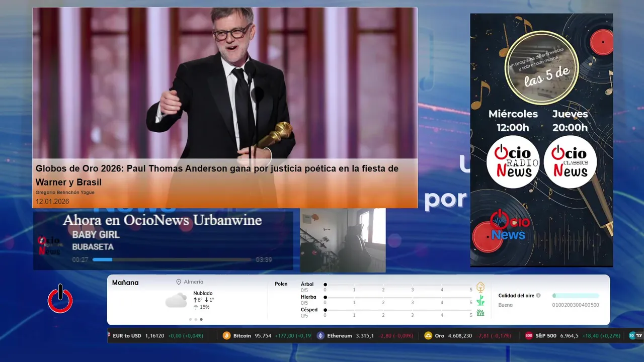This screenshot has width=644, height=362.
Task: Click the Almería location text
Action: (194, 282)
